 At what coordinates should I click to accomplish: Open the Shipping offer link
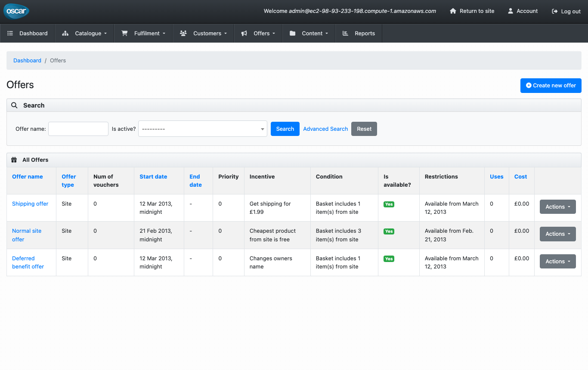[30, 204]
